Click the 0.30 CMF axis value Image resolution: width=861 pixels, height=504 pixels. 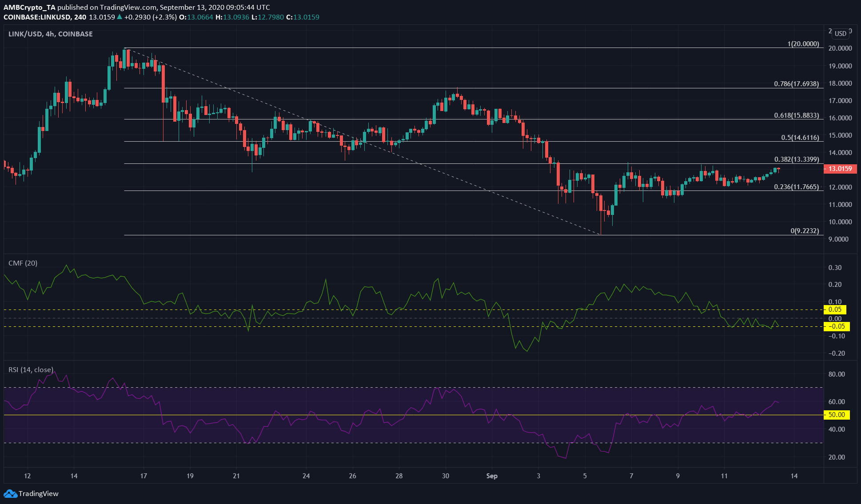835,268
